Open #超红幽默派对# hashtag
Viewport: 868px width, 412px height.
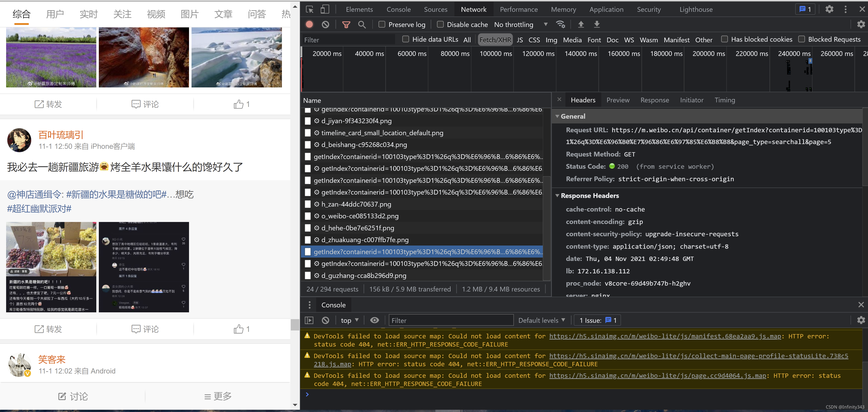[x=39, y=209]
